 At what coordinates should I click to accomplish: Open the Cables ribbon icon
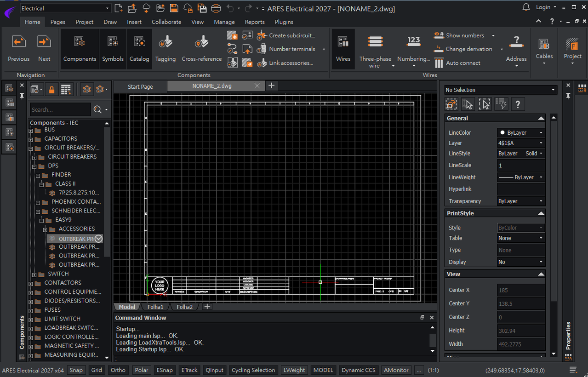click(x=544, y=49)
